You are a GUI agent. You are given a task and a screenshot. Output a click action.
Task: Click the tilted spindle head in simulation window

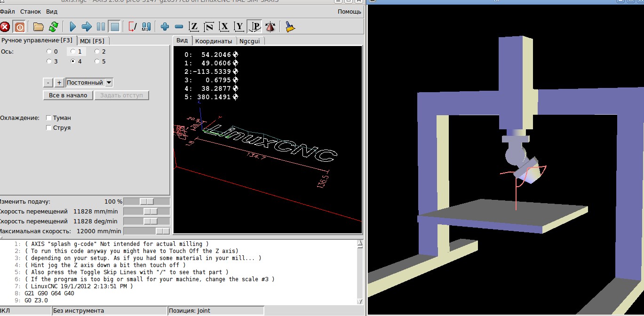click(527, 171)
